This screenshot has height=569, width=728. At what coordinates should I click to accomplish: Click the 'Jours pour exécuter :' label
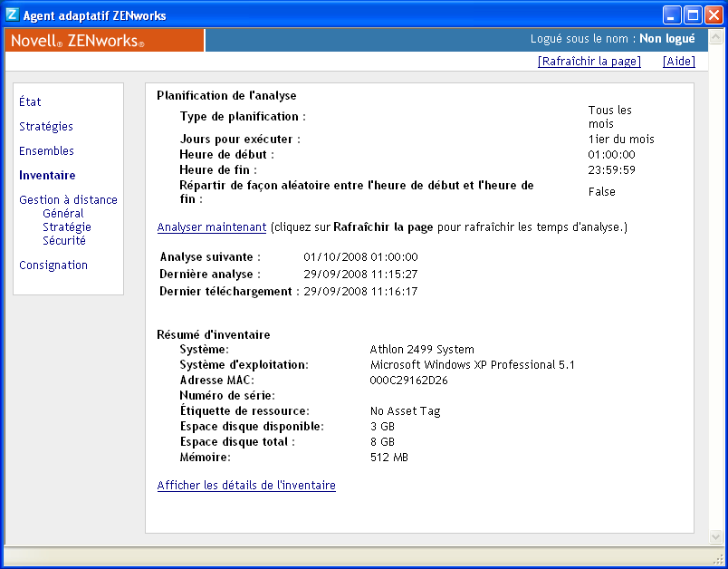[x=240, y=140]
